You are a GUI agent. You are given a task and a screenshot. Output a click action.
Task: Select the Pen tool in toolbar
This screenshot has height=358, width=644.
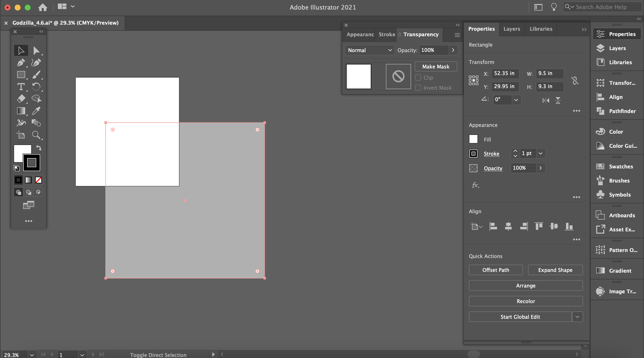point(20,62)
